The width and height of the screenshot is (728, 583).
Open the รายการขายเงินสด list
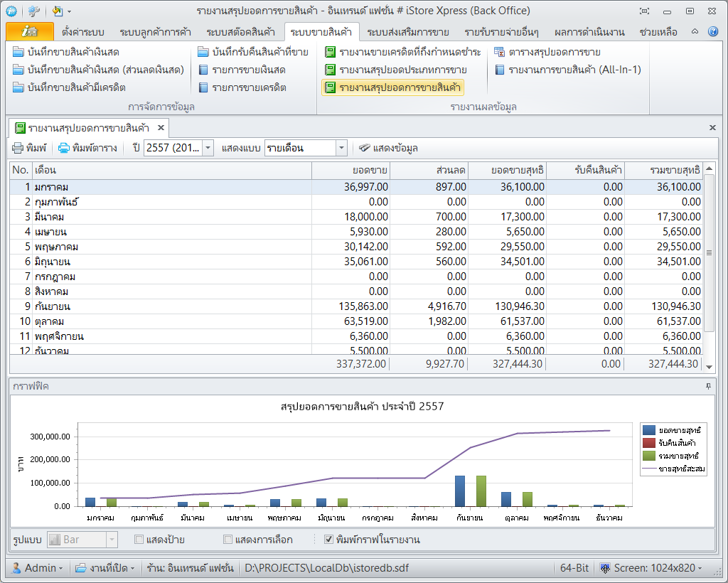click(242, 70)
